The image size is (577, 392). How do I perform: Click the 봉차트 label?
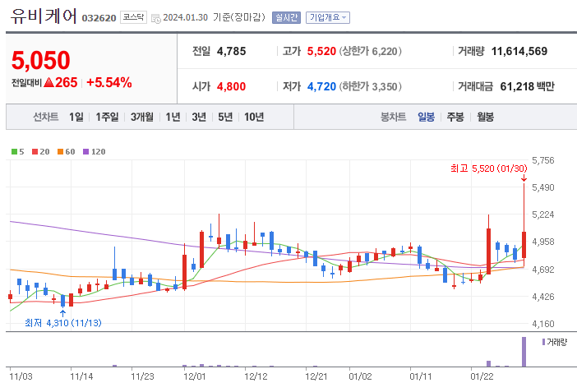394,117
